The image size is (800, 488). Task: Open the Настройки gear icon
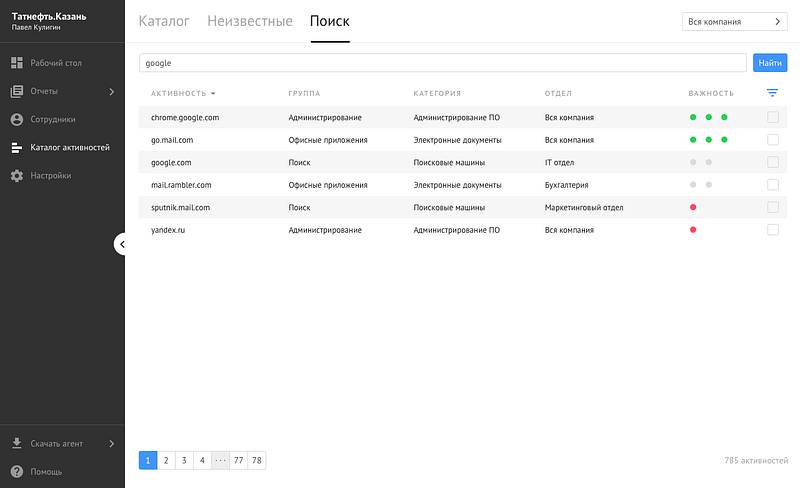[x=17, y=176]
